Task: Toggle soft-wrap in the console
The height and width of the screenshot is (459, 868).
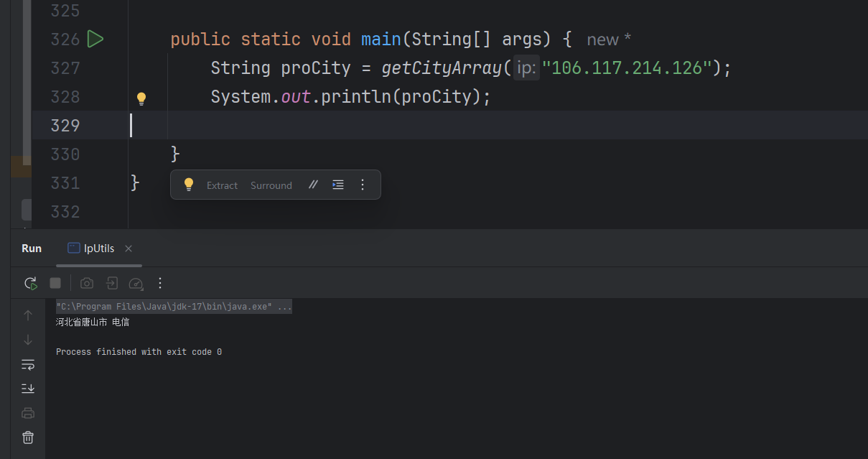Action: (x=28, y=364)
